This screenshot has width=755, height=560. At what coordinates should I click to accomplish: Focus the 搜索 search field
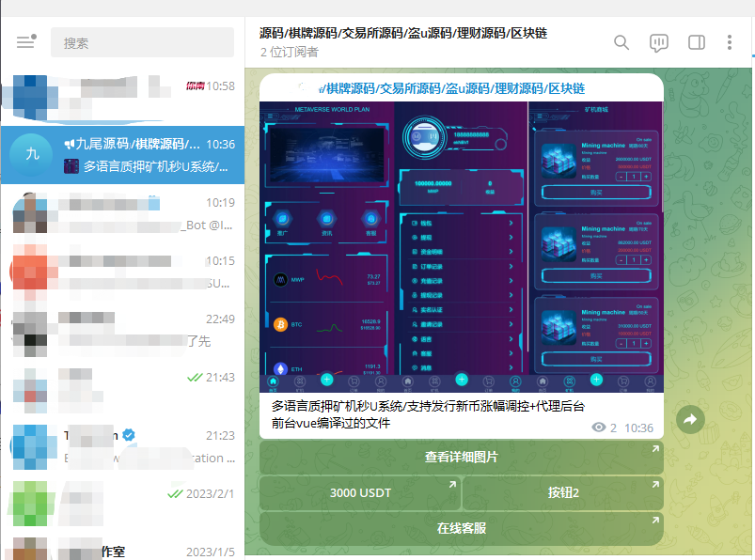coord(143,42)
